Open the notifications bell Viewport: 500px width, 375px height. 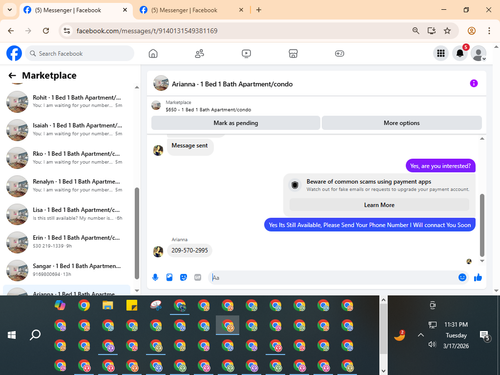point(460,53)
